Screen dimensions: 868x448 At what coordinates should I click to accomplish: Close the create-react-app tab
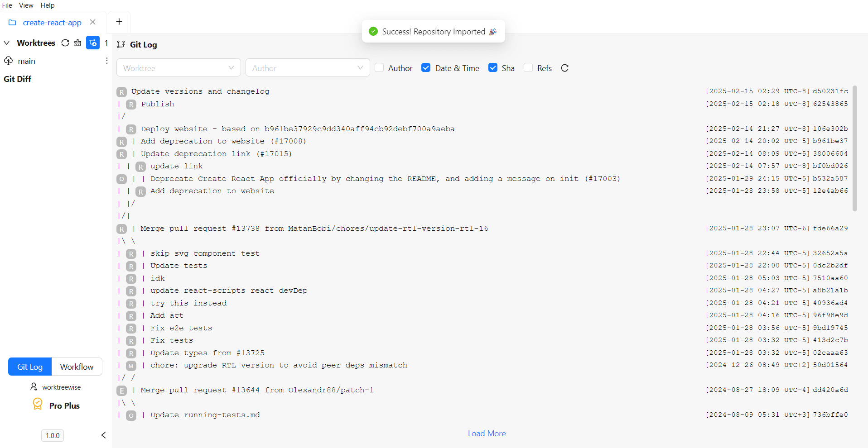(x=93, y=22)
